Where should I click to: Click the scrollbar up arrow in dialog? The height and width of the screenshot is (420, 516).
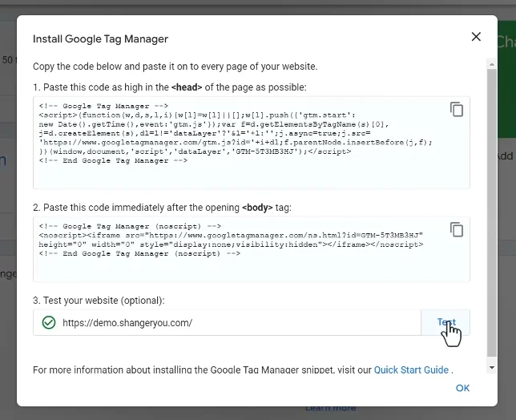click(x=492, y=64)
